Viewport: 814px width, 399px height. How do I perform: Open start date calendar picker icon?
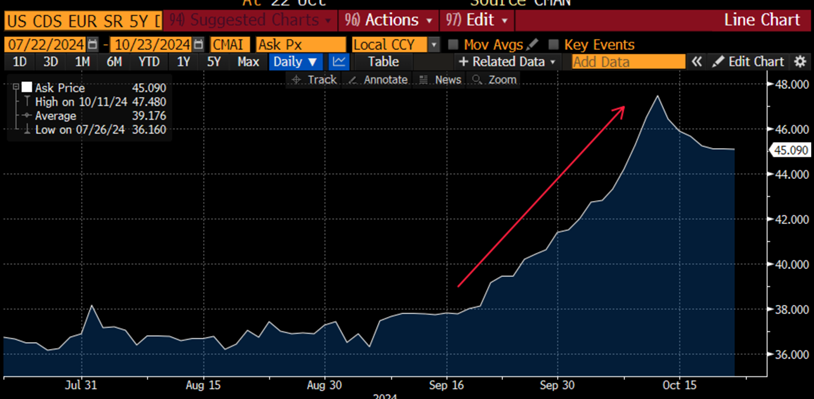pyautogui.click(x=93, y=44)
